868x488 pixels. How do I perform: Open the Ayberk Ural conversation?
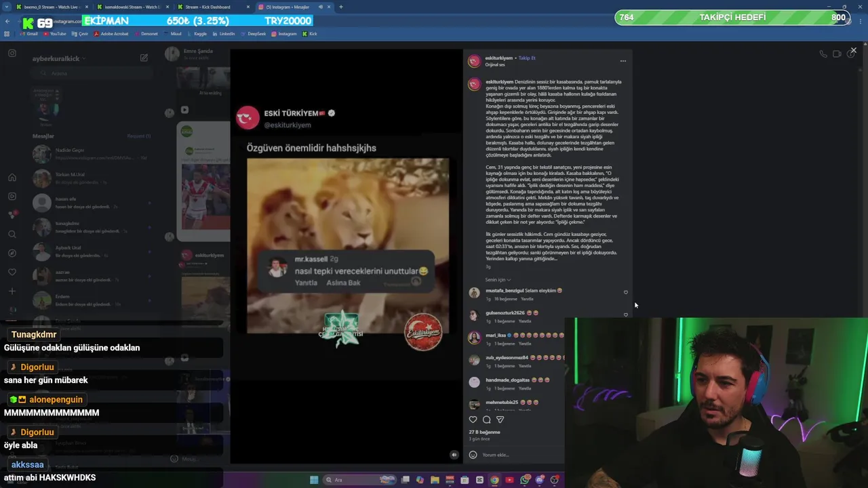pos(92,251)
